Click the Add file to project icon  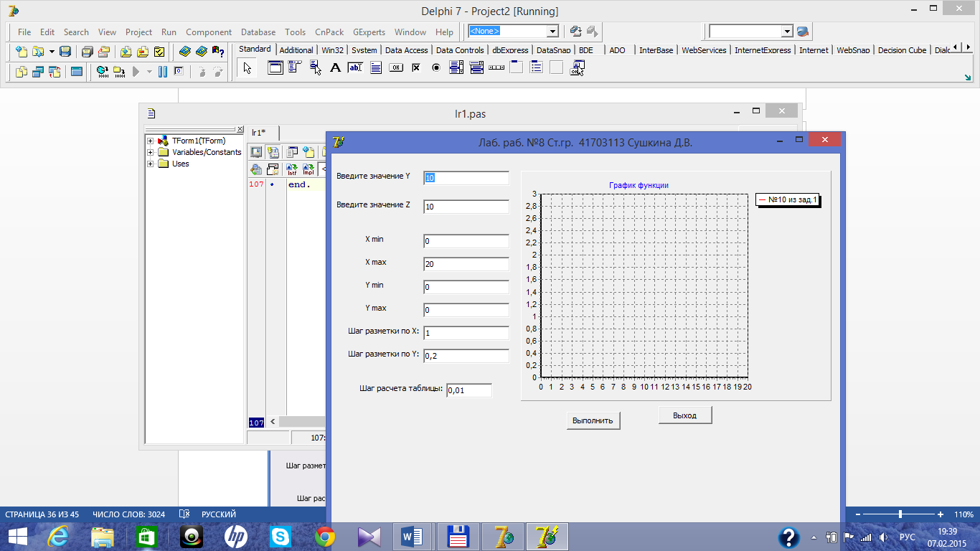[126, 52]
